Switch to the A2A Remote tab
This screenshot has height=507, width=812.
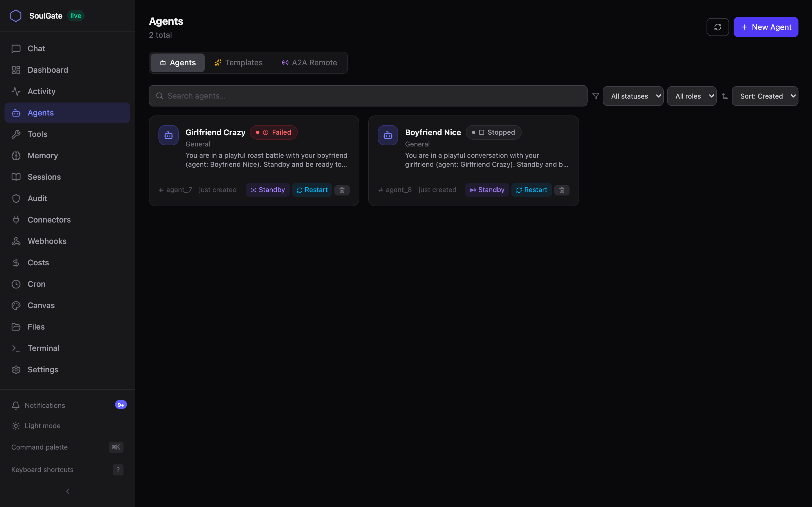click(309, 63)
